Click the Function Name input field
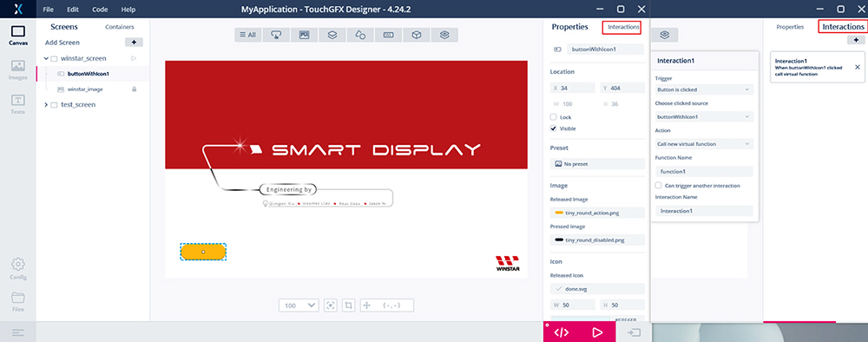 pyautogui.click(x=704, y=172)
